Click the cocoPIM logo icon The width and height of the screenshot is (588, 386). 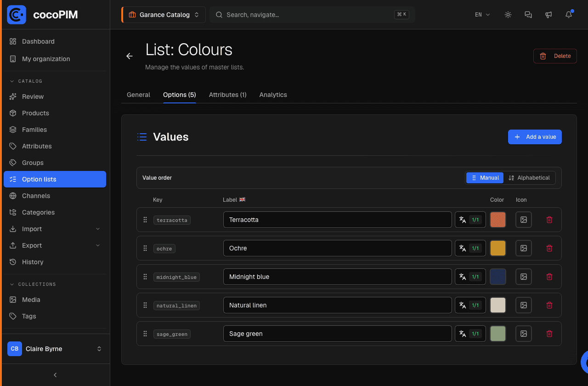17,15
